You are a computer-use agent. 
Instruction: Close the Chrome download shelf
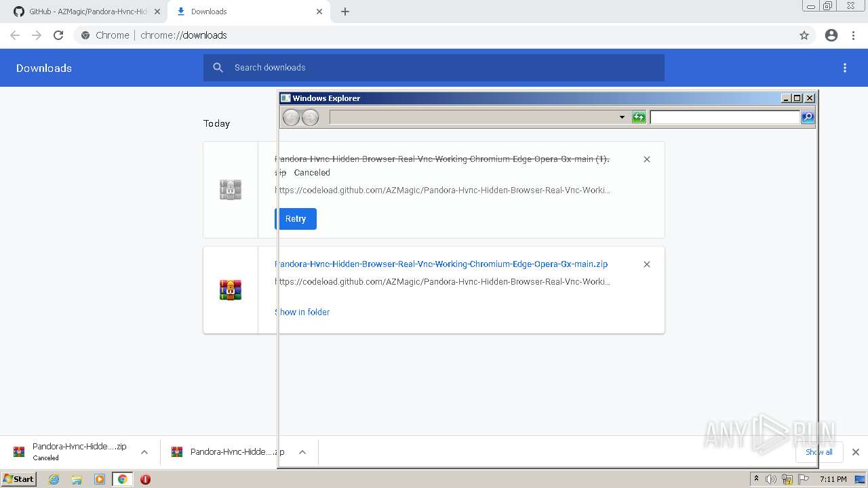click(x=856, y=452)
